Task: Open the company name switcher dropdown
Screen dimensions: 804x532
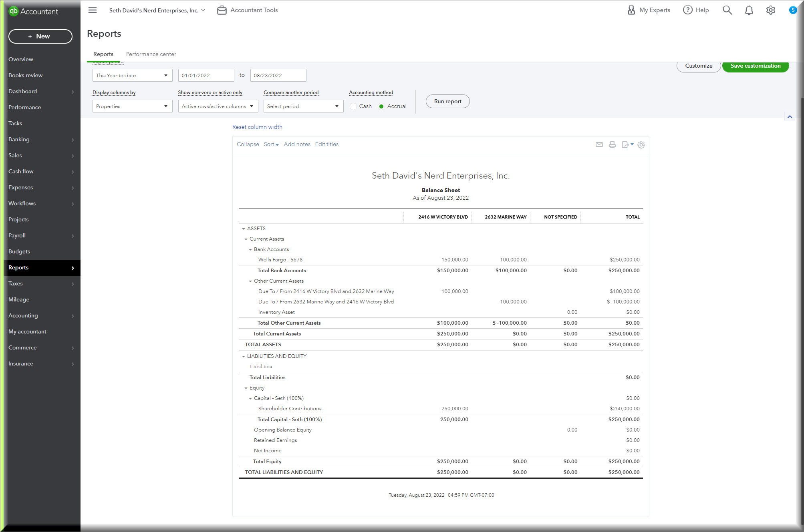Action: click(157, 10)
